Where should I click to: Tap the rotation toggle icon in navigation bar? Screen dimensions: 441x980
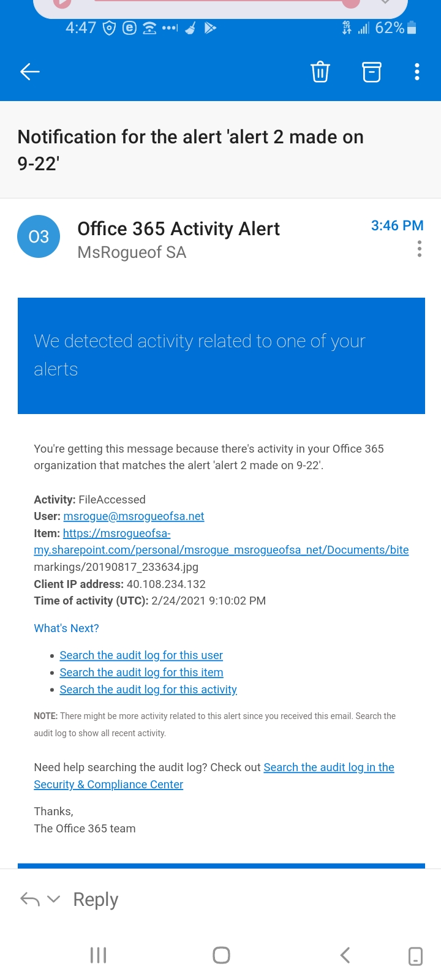[x=415, y=956]
